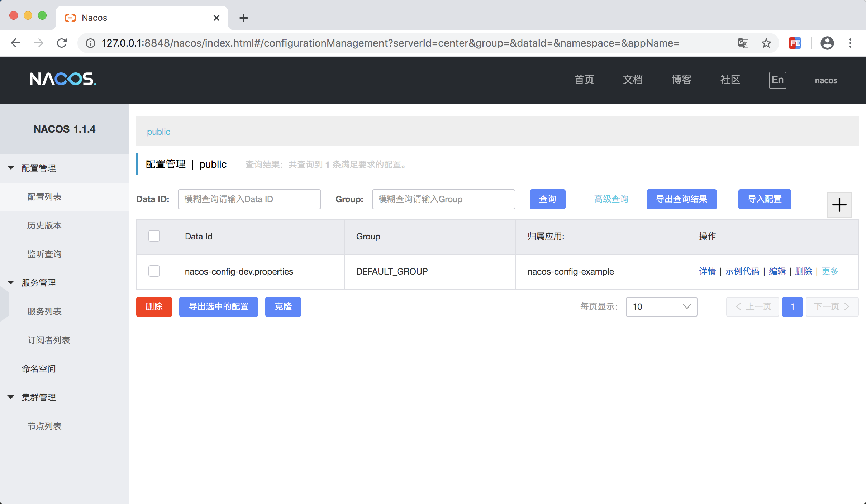Open the Google Translate icon in the address bar

(743, 43)
